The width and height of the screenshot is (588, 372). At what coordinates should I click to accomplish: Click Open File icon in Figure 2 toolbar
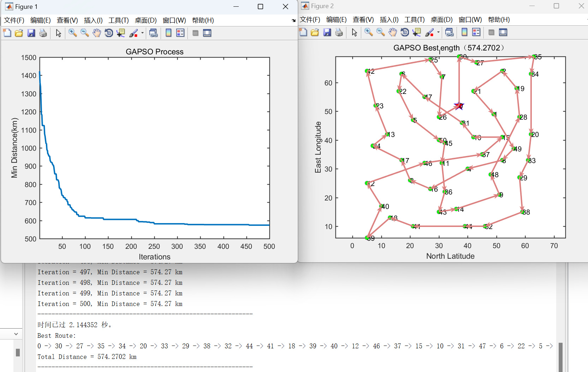(x=315, y=32)
